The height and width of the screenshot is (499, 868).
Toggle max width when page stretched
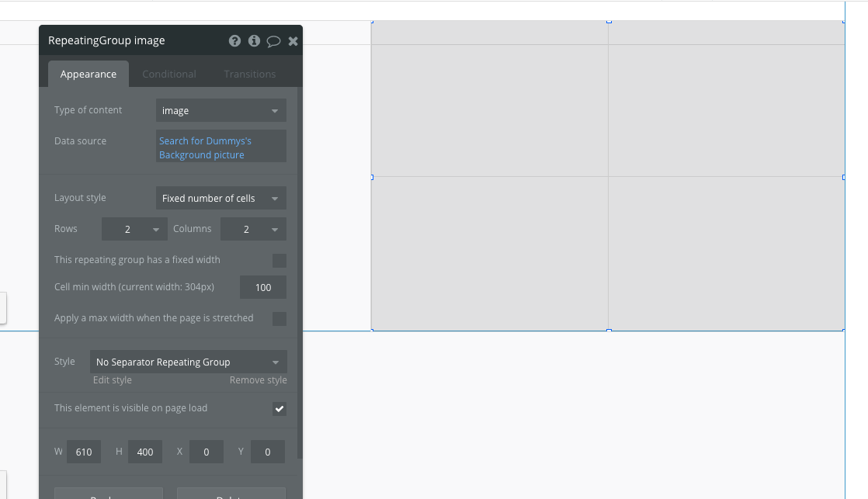coord(279,319)
